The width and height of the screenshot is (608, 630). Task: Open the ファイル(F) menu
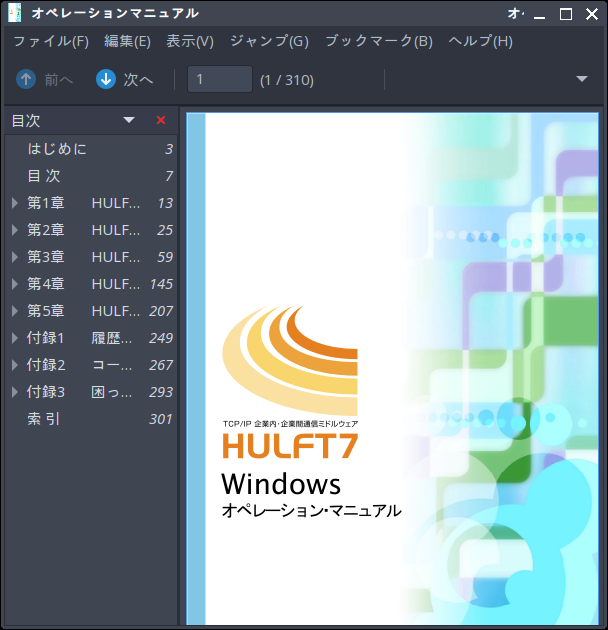click(x=51, y=41)
